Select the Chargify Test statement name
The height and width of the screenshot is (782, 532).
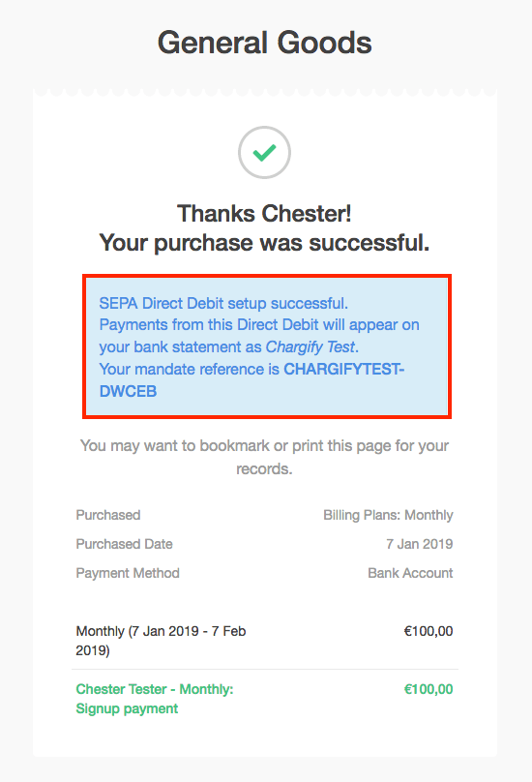click(x=310, y=346)
